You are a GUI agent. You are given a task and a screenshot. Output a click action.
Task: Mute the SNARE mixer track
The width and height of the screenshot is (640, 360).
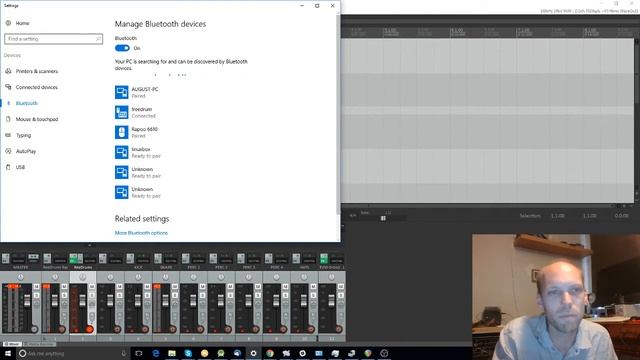point(174,287)
